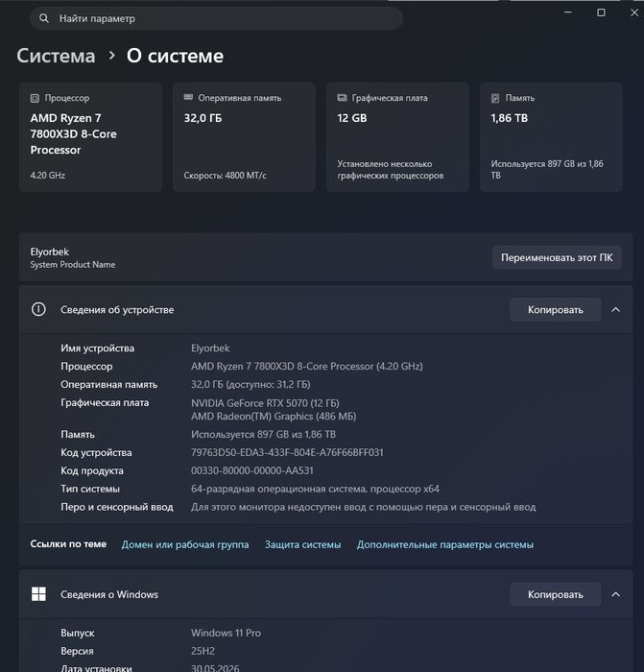The height and width of the screenshot is (672, 644).
Task: Open the Оперативная память summary card
Action: 244,136
